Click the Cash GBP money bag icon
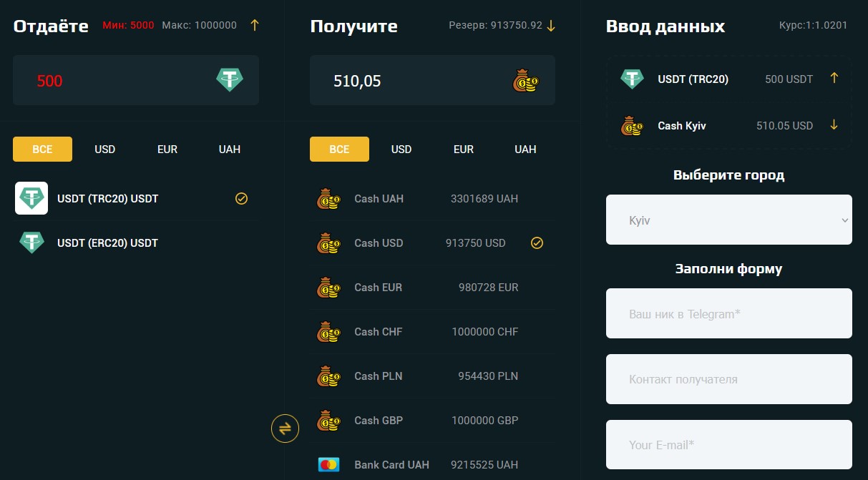 click(x=328, y=421)
